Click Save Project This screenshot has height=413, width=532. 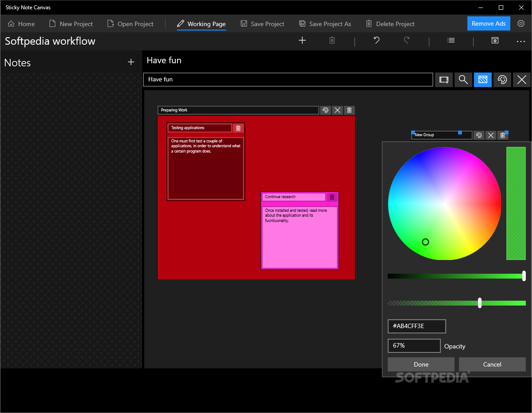click(262, 24)
